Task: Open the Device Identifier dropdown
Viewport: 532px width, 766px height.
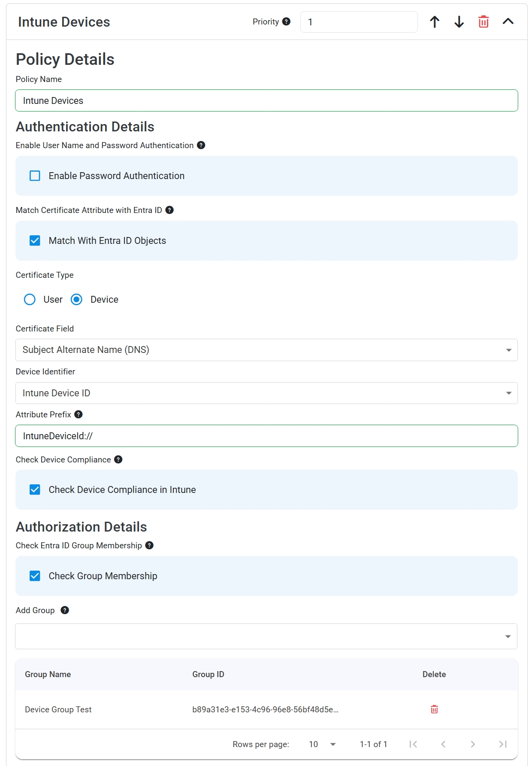Action: coord(266,393)
